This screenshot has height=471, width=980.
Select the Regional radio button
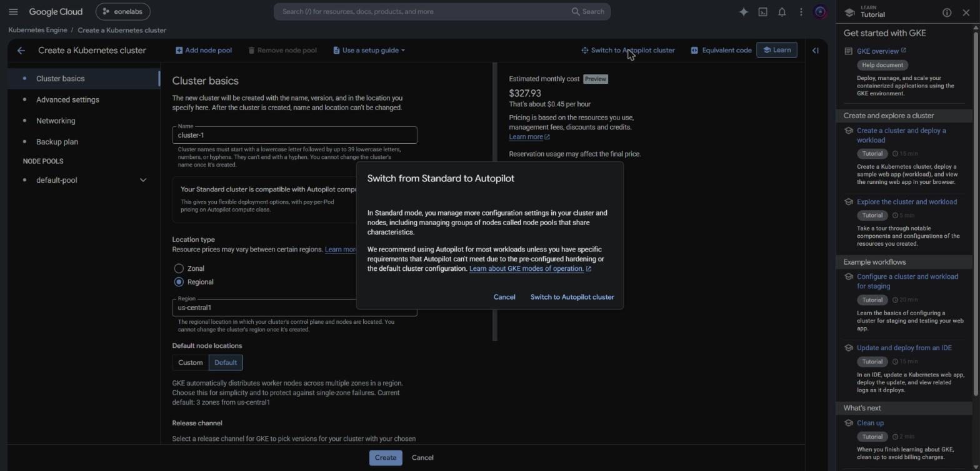coord(179,282)
